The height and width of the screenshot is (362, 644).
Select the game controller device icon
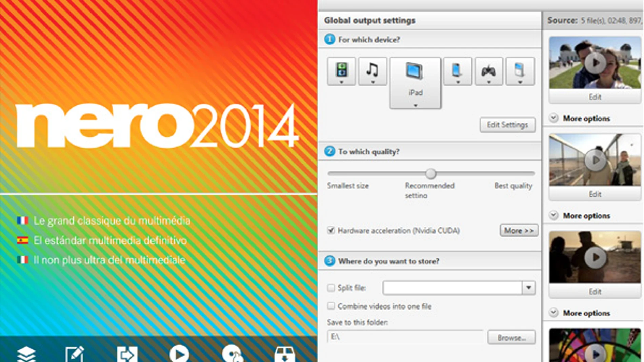pyautogui.click(x=489, y=71)
